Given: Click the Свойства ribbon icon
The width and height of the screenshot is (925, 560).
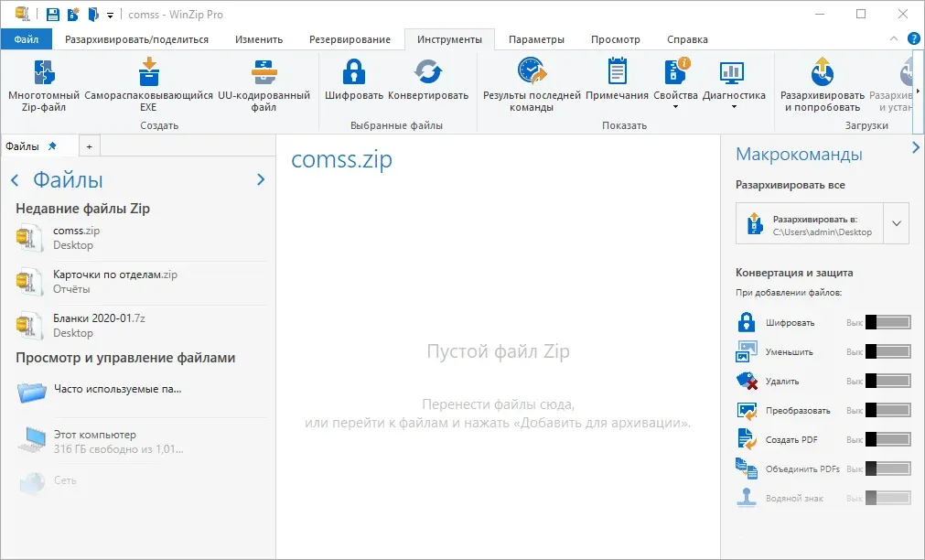Looking at the screenshot, I should point(675,71).
